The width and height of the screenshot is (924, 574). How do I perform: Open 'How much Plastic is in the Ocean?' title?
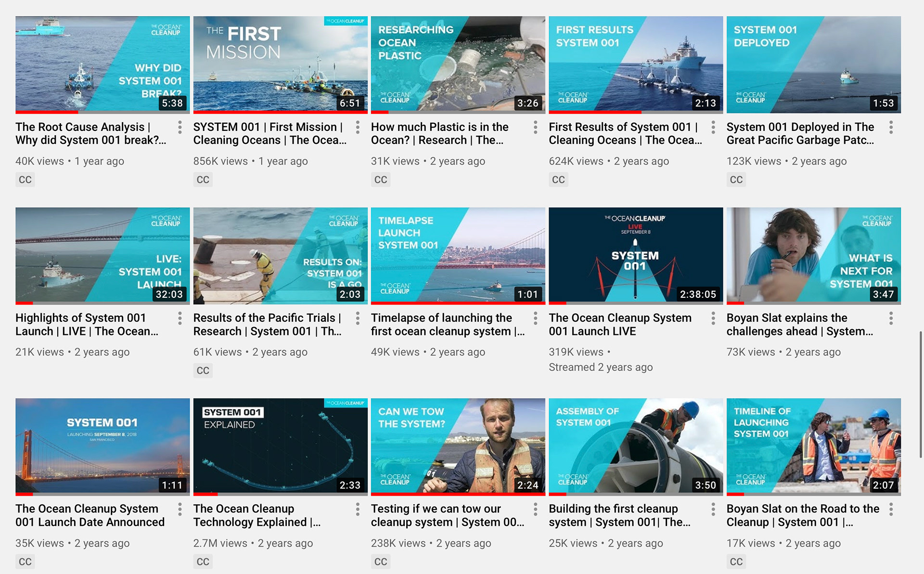(440, 134)
